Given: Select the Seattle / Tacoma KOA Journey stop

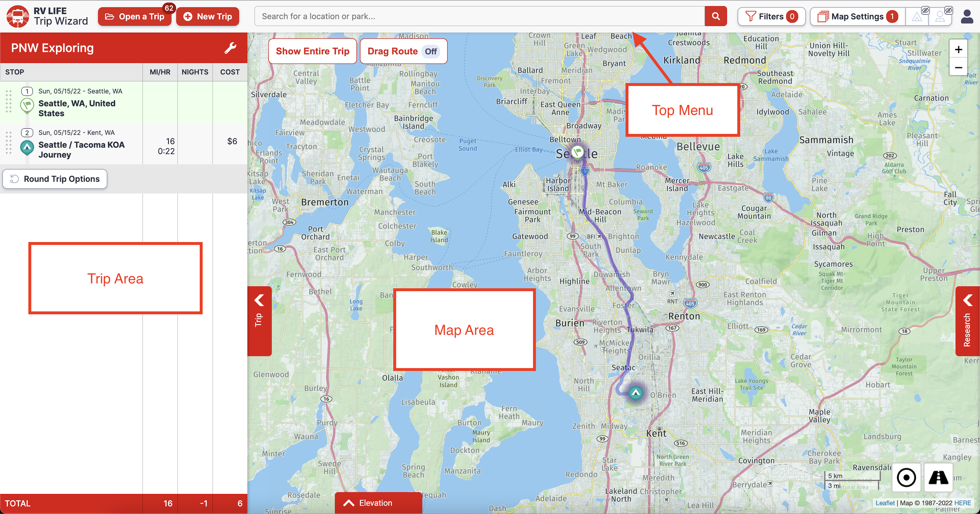Looking at the screenshot, I should pyautogui.click(x=81, y=150).
